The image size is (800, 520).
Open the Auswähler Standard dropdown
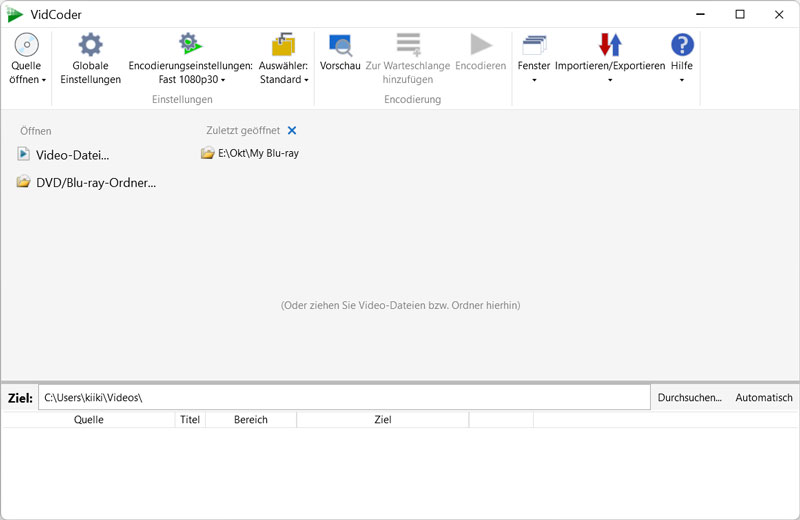click(x=306, y=80)
